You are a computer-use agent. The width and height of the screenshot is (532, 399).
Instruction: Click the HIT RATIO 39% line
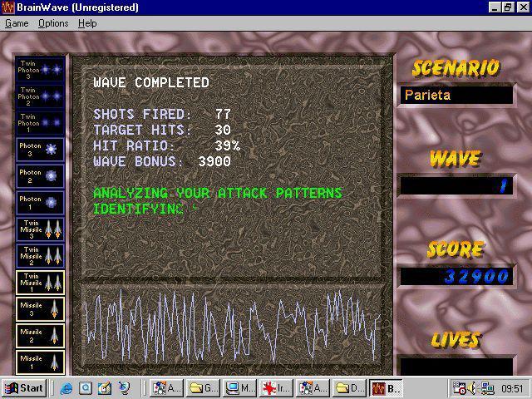[x=166, y=145]
